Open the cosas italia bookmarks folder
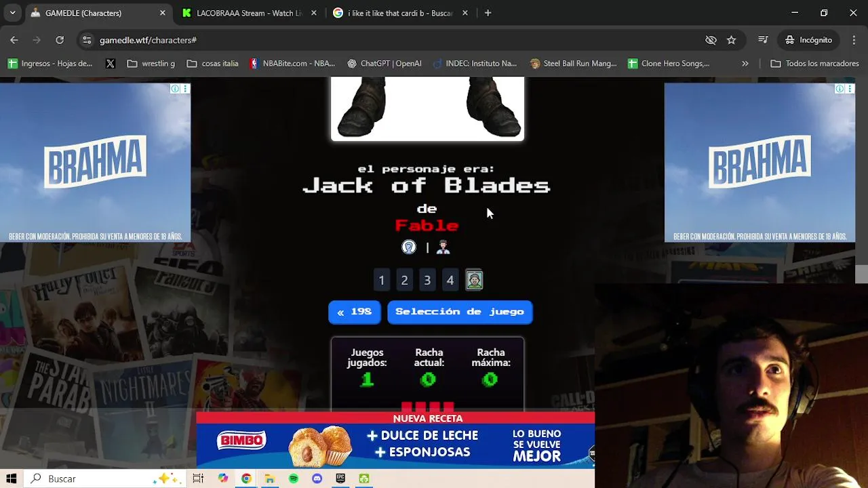 [x=212, y=64]
